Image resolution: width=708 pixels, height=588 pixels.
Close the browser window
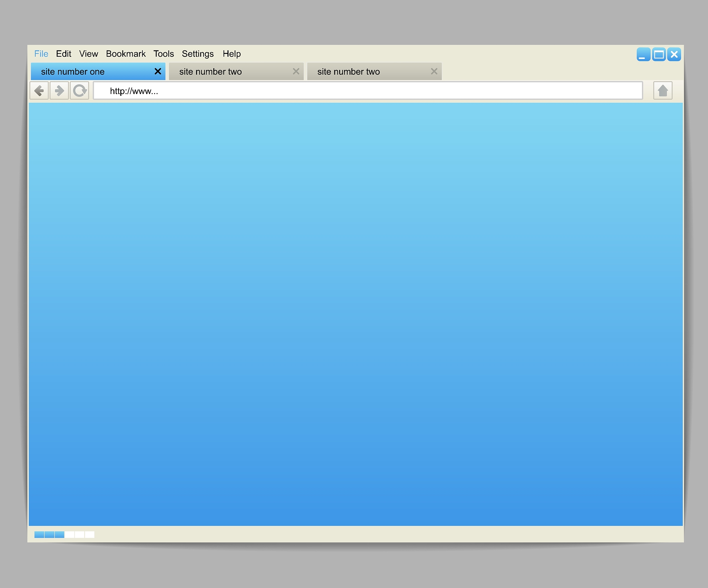click(x=674, y=54)
